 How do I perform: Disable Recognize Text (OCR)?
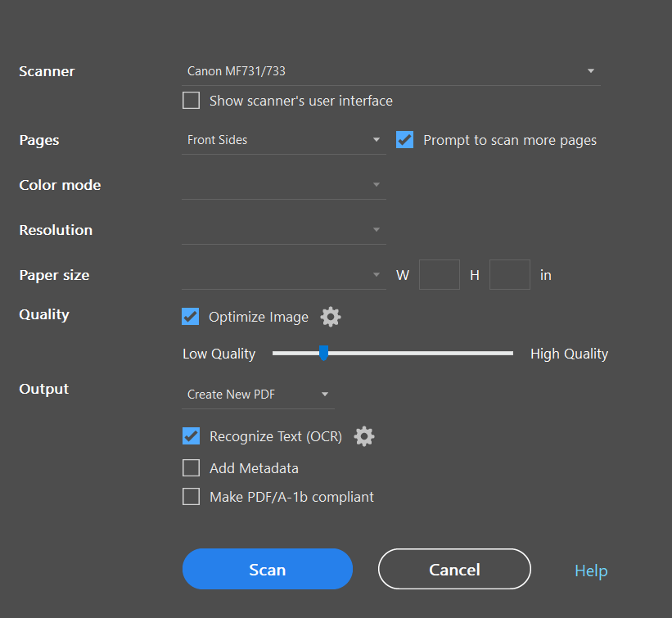click(x=191, y=435)
